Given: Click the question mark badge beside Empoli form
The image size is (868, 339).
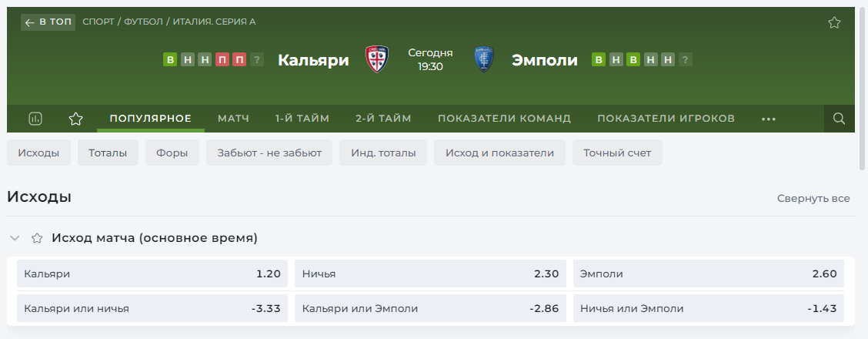Looking at the screenshot, I should 685,59.
